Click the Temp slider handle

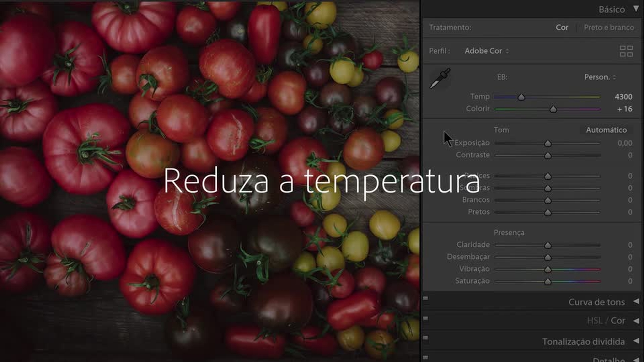pyautogui.click(x=521, y=97)
